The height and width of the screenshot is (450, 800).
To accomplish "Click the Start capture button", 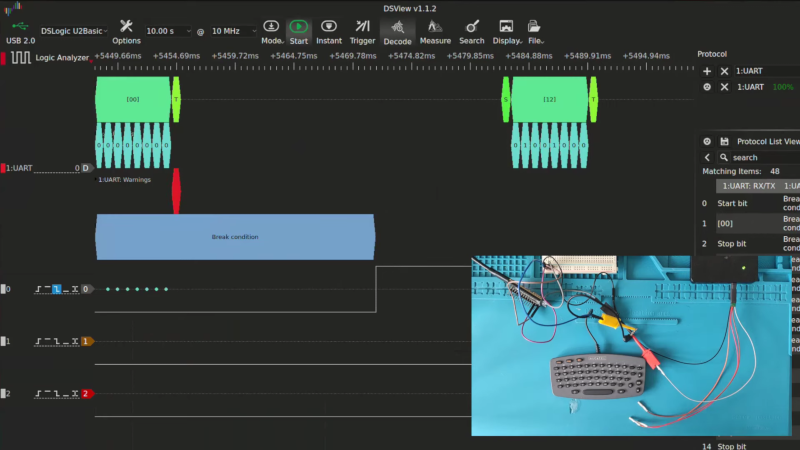I will [x=298, y=31].
